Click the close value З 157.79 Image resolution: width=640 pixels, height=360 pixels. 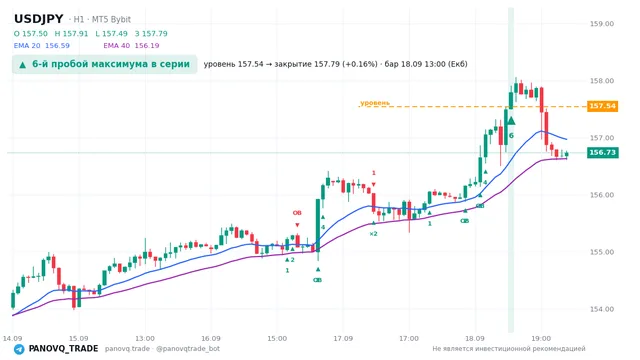click(151, 33)
